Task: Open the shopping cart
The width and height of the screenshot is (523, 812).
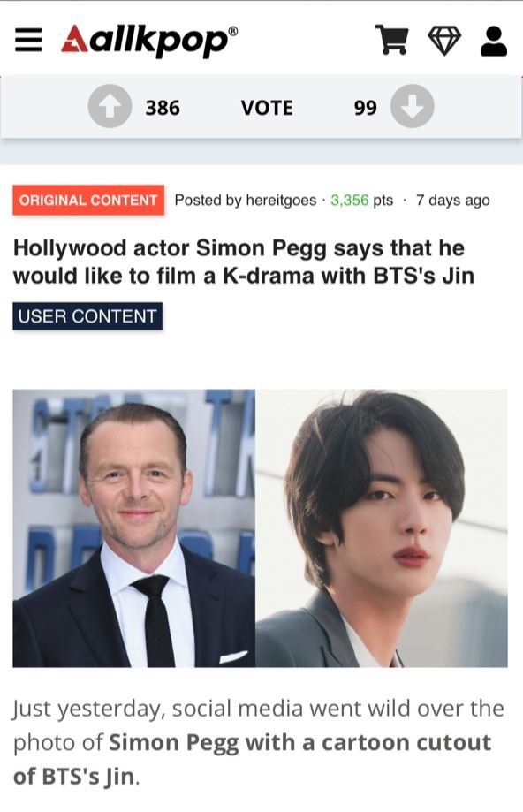Action: (391, 40)
